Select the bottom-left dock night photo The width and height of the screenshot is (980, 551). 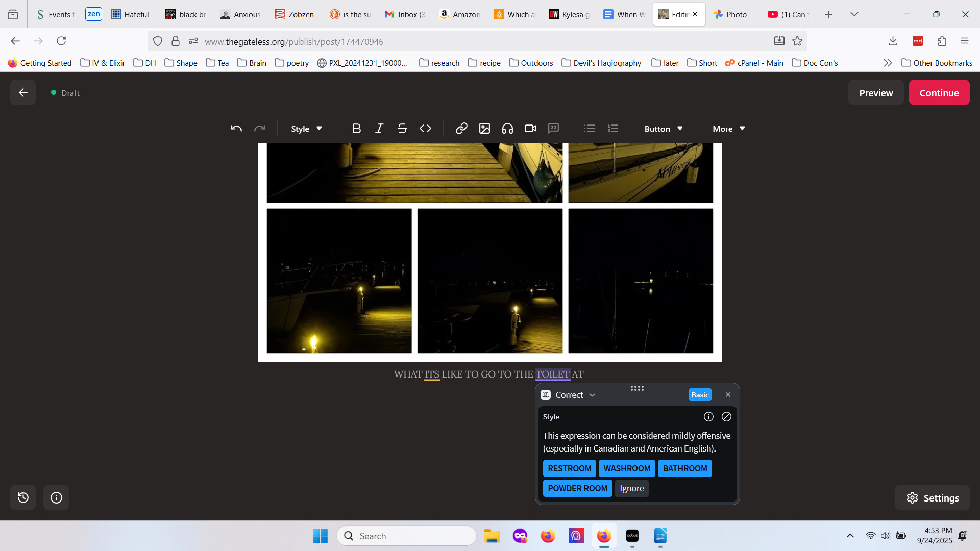point(339,281)
